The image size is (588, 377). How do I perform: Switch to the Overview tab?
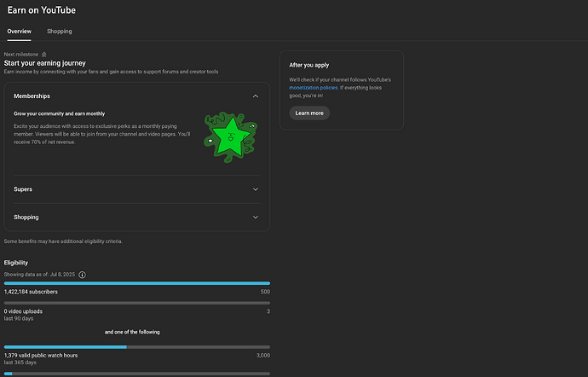click(x=19, y=32)
